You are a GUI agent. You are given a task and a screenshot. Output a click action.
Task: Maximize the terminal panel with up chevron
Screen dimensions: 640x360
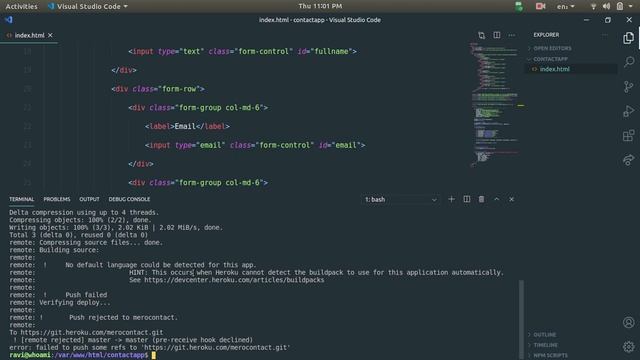pos(496,199)
